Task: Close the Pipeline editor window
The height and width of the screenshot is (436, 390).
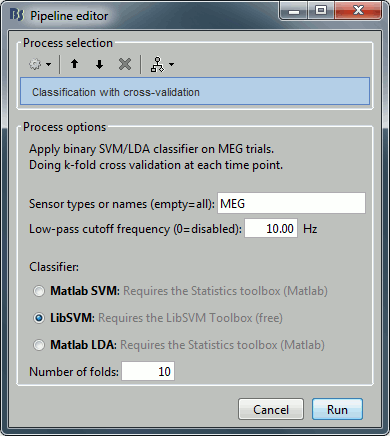Action: point(358,11)
